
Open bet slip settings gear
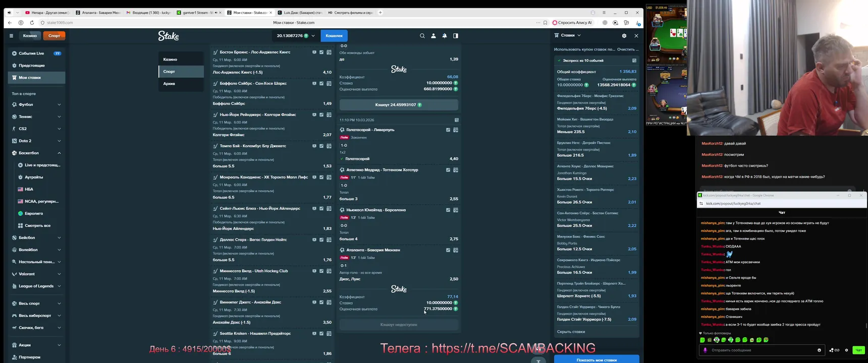[624, 36]
